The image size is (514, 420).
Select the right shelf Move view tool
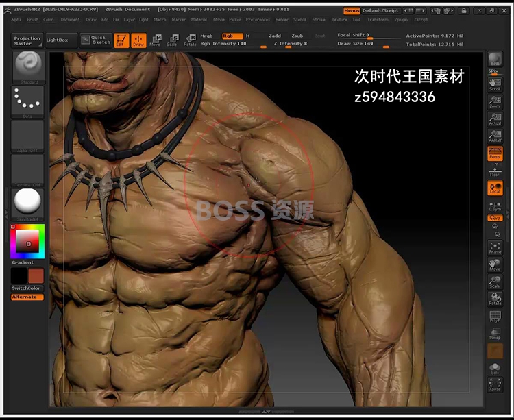tap(495, 264)
